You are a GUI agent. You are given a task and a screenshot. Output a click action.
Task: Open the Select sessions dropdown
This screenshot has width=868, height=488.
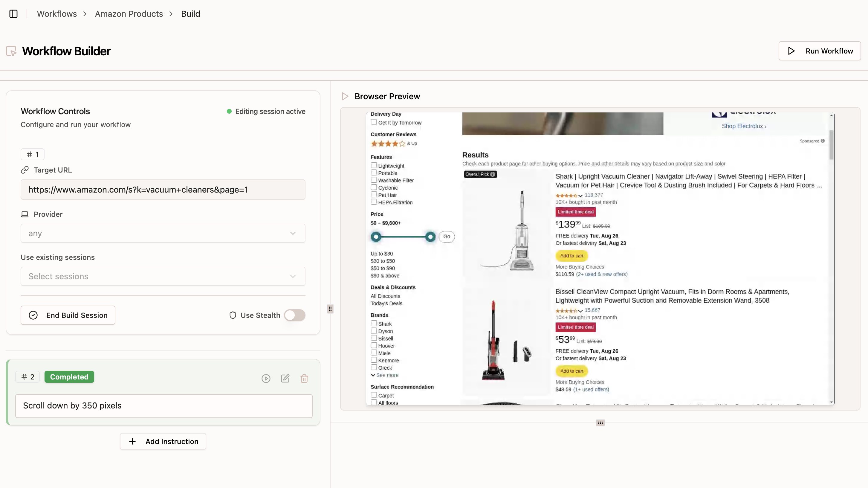tap(163, 276)
